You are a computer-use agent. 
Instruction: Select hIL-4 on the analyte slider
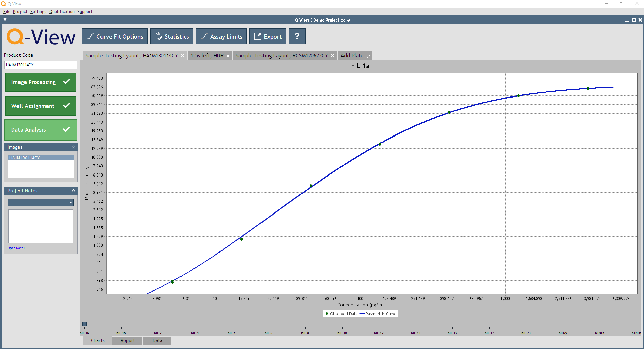(195, 333)
